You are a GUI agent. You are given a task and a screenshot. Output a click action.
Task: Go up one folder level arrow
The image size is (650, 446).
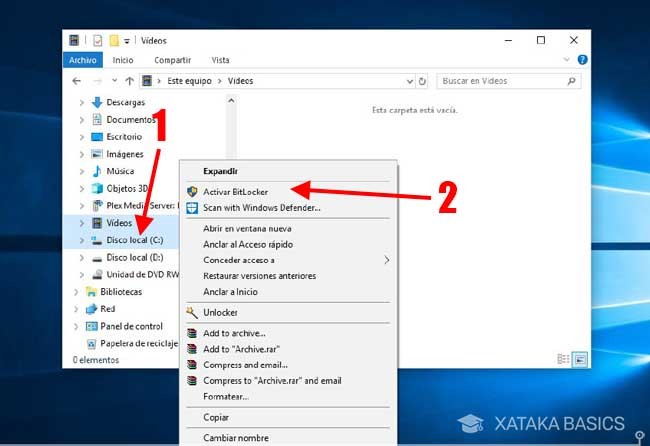click(130, 81)
